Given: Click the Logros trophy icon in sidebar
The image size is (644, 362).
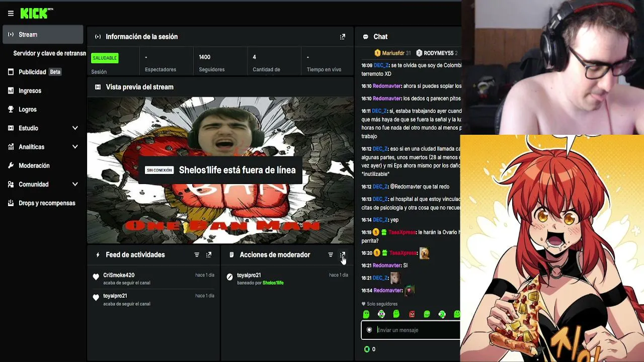Looking at the screenshot, I should 11,109.
